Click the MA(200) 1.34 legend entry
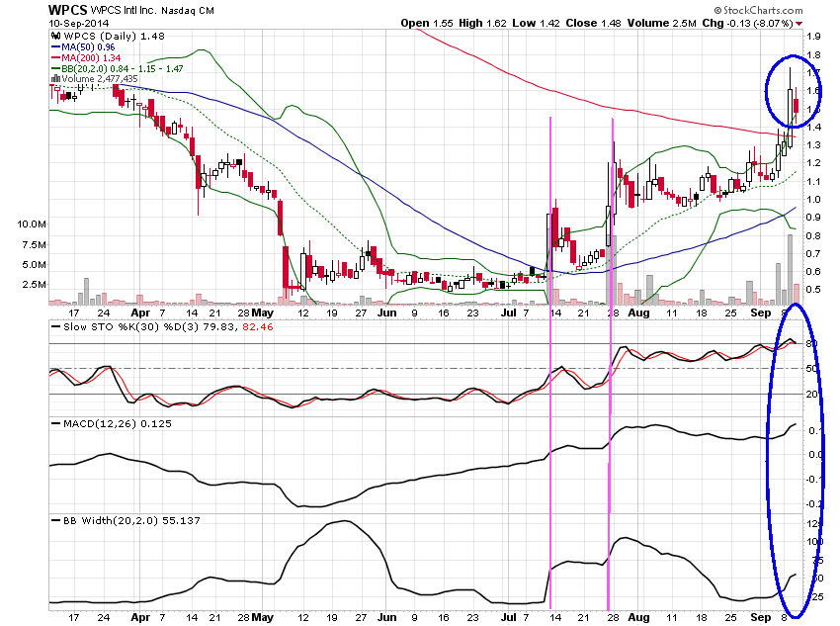 point(91,58)
